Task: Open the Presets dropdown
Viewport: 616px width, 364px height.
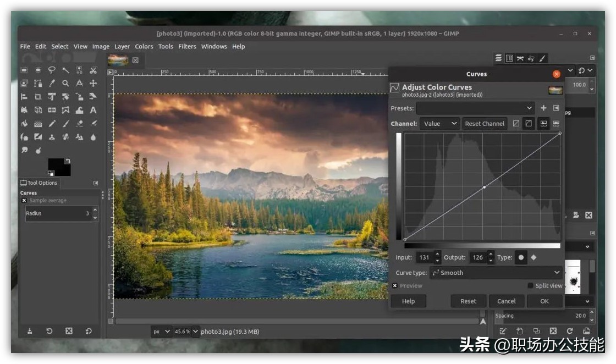Action: [475, 108]
